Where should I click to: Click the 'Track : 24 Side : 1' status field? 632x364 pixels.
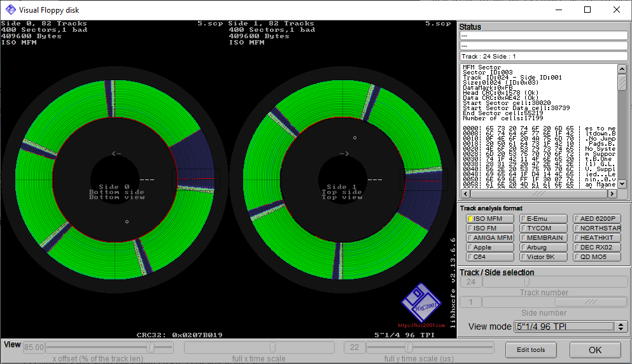click(544, 56)
